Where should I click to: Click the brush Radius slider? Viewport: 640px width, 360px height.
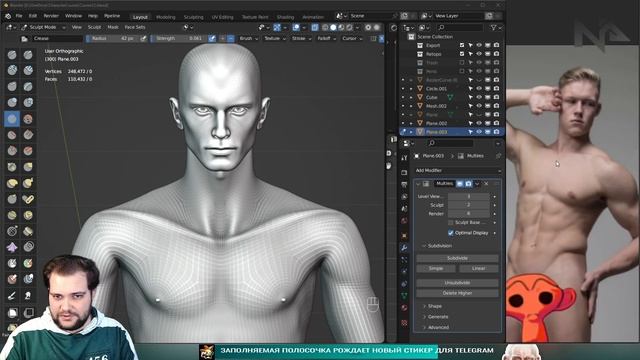112,38
